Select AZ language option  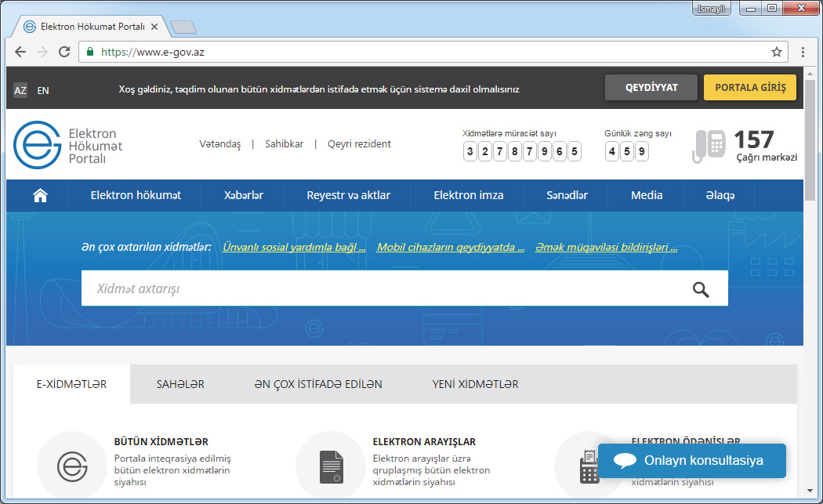click(x=20, y=90)
